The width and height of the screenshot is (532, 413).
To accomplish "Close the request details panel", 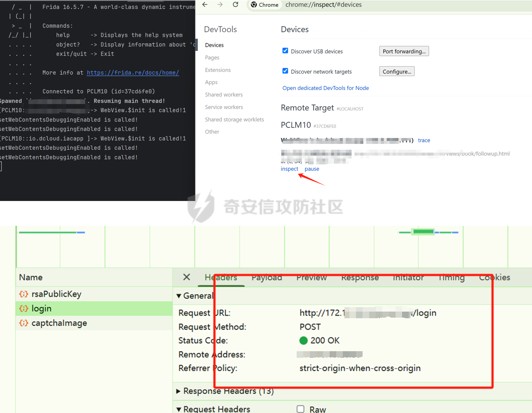I will pyautogui.click(x=186, y=277).
